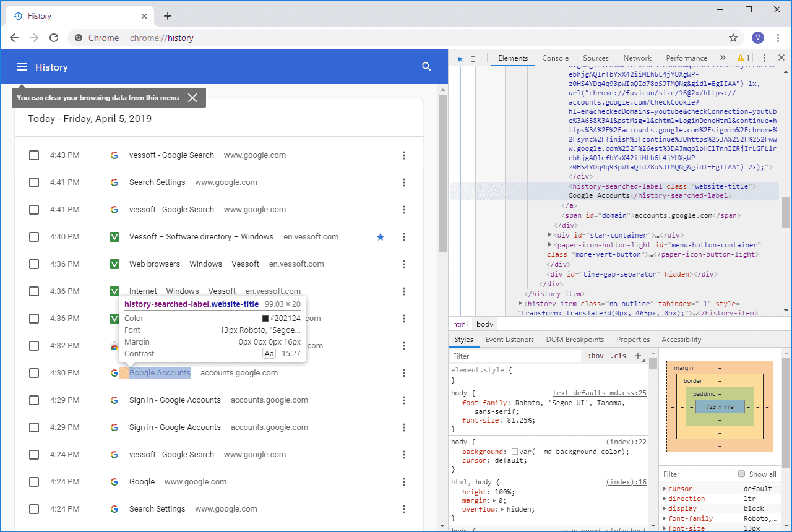Click the DevTools warning count icon
Image resolution: width=792 pixels, height=532 pixels.
click(x=743, y=58)
